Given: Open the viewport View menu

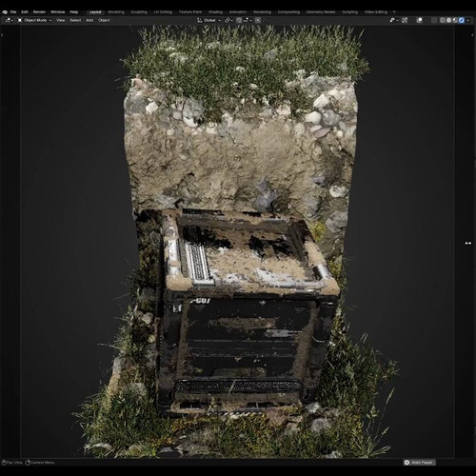Looking at the screenshot, I should [61, 20].
